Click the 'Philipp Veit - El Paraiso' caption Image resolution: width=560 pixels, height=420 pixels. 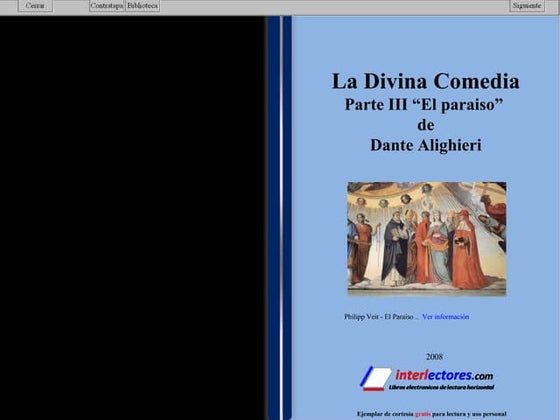379,317
